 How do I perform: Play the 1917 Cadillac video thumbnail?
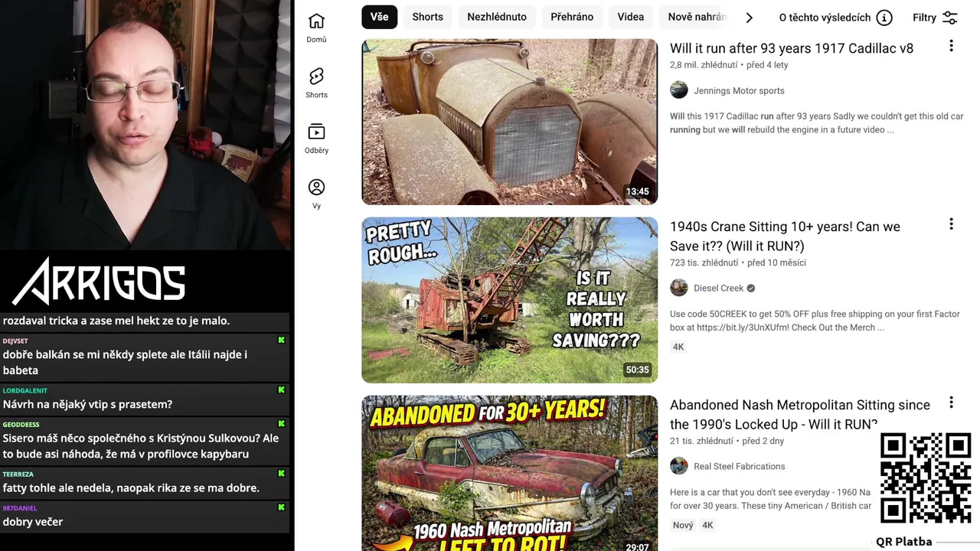(x=509, y=122)
